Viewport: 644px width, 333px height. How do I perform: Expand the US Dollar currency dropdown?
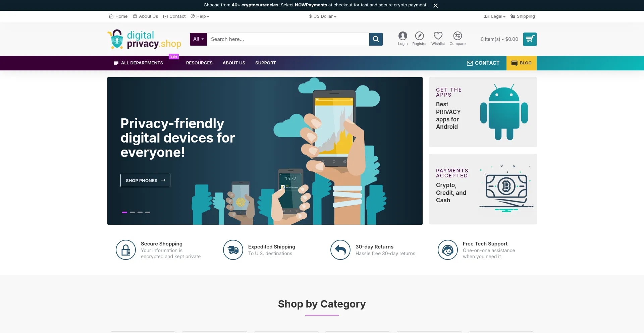point(322,16)
